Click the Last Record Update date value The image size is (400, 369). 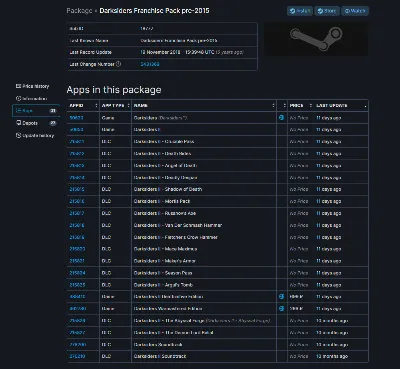point(192,52)
